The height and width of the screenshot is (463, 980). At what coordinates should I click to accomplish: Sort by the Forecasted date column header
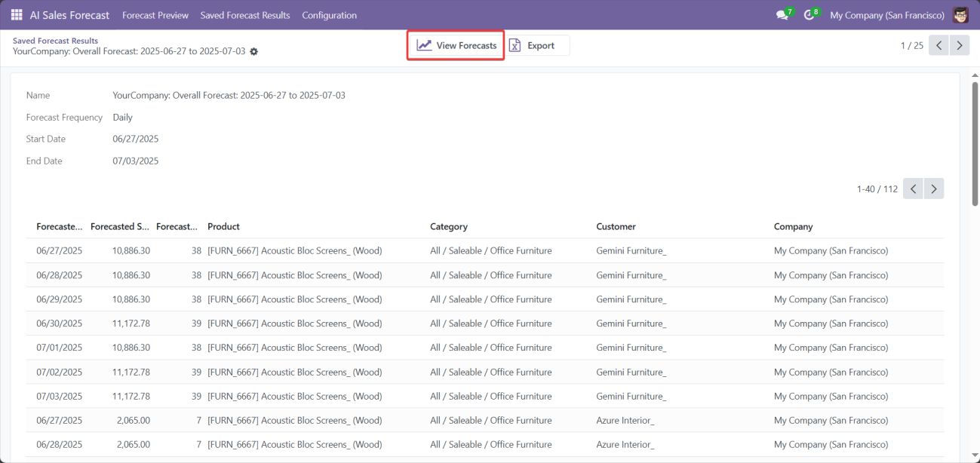60,226
